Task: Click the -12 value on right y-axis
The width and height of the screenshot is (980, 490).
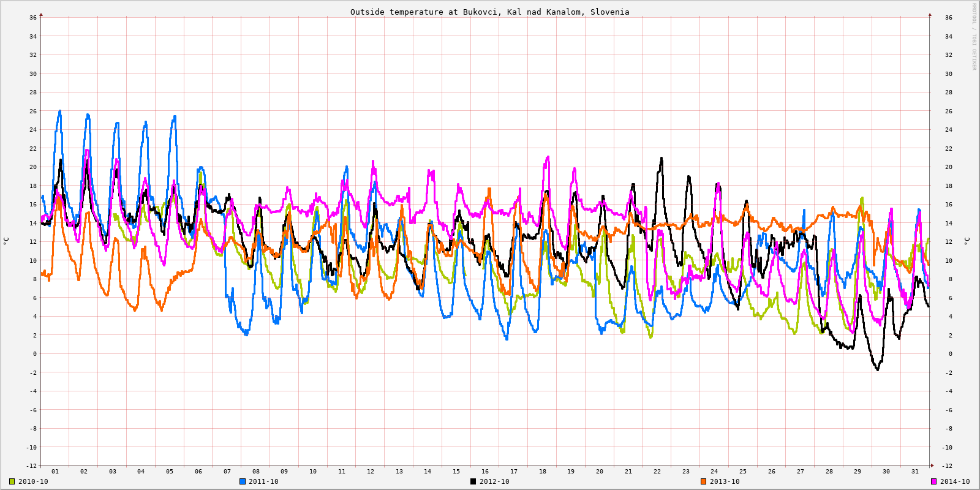Action: click(x=947, y=466)
